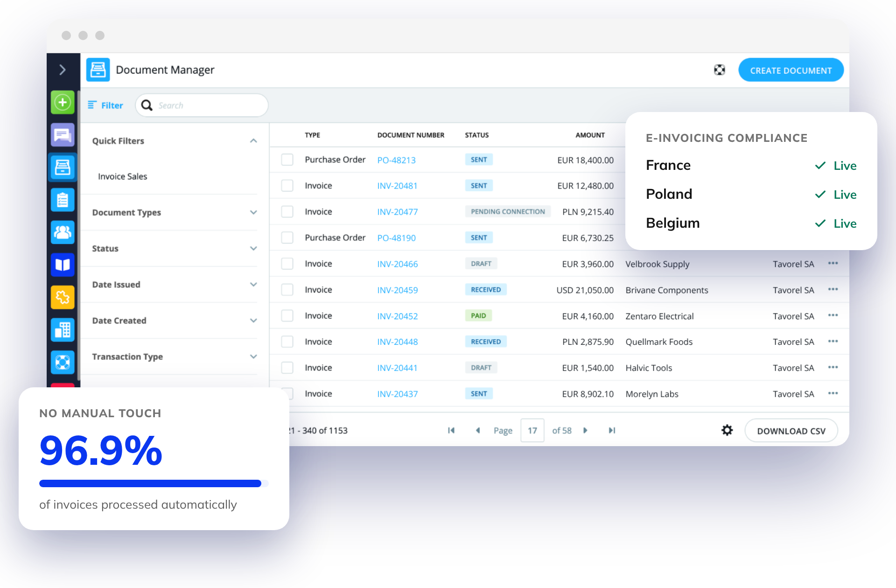Click the page number input box

coord(532,430)
